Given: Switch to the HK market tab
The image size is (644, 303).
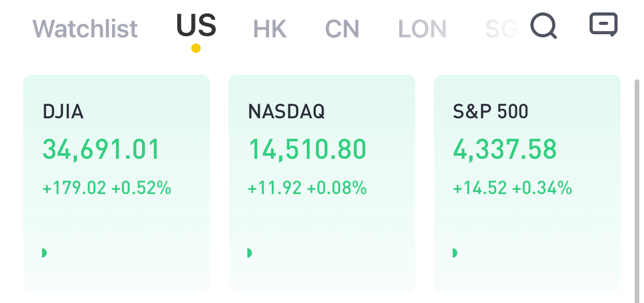Looking at the screenshot, I should click(x=270, y=29).
